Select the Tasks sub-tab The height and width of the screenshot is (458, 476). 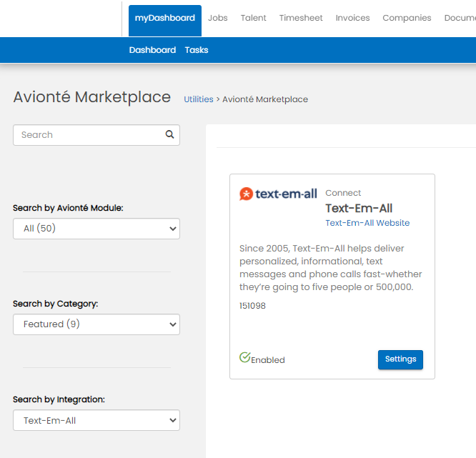point(197,50)
